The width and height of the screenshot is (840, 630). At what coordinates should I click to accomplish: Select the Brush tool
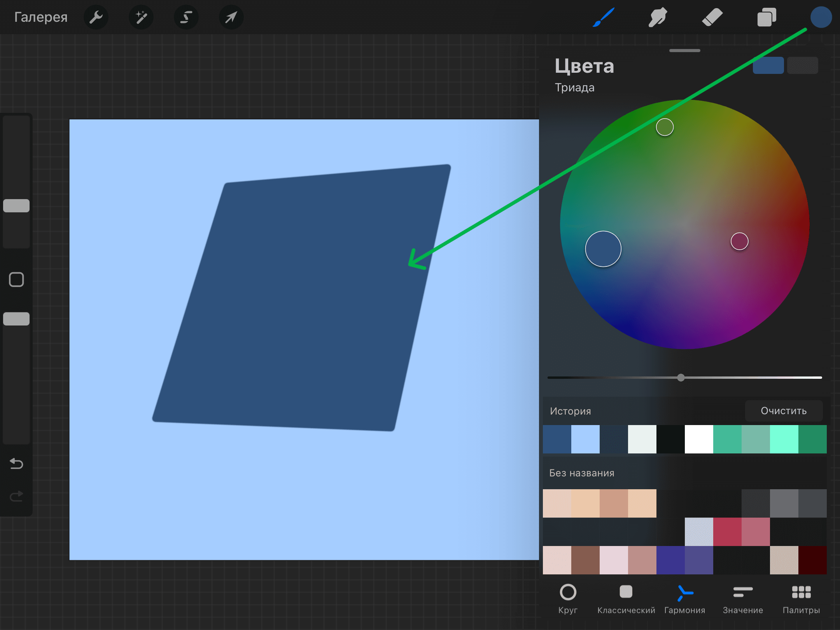tap(603, 17)
